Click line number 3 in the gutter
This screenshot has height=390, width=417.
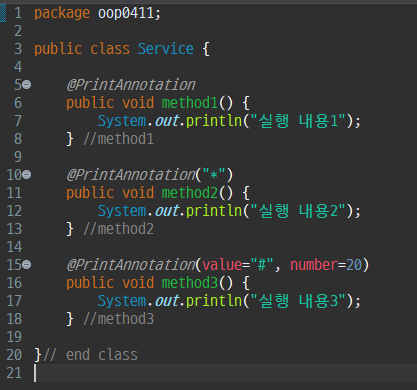click(18, 49)
